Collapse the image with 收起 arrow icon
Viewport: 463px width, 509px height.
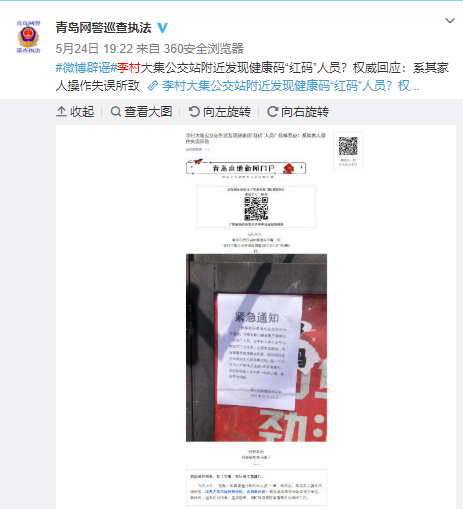tap(61, 112)
